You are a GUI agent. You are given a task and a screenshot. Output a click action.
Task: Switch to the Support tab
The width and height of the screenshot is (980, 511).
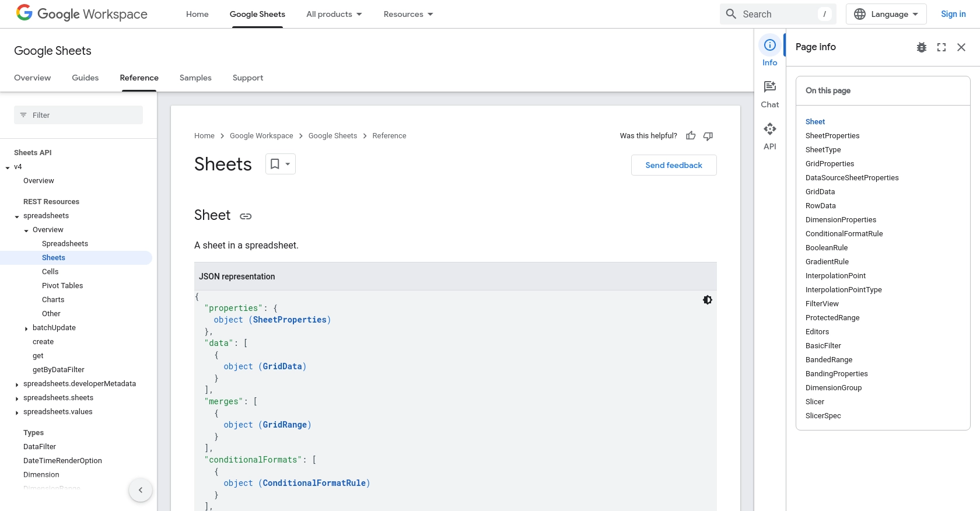tap(248, 78)
